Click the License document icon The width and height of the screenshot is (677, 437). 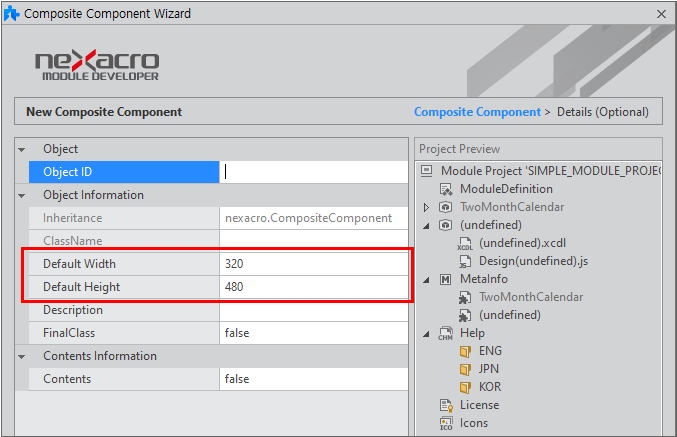(x=446, y=405)
